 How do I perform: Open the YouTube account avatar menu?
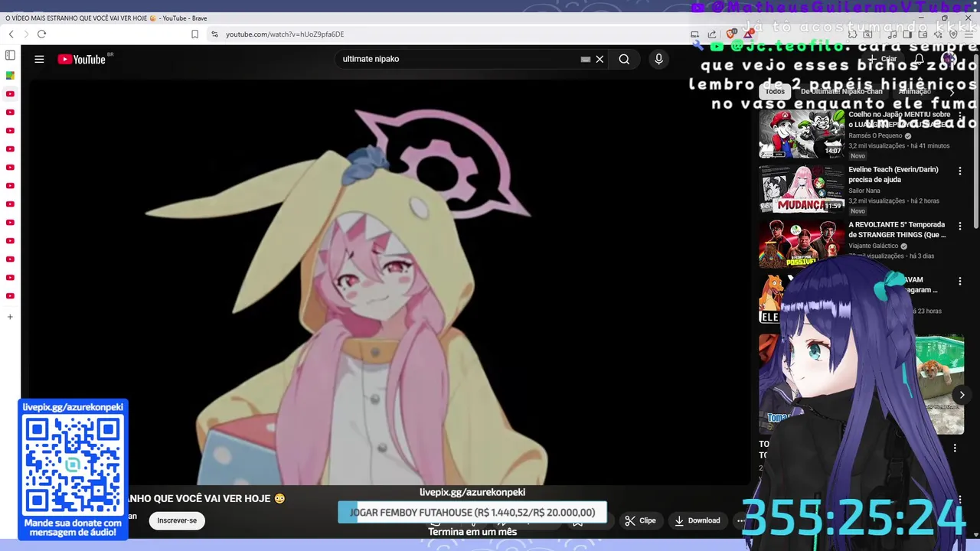pyautogui.click(x=950, y=59)
